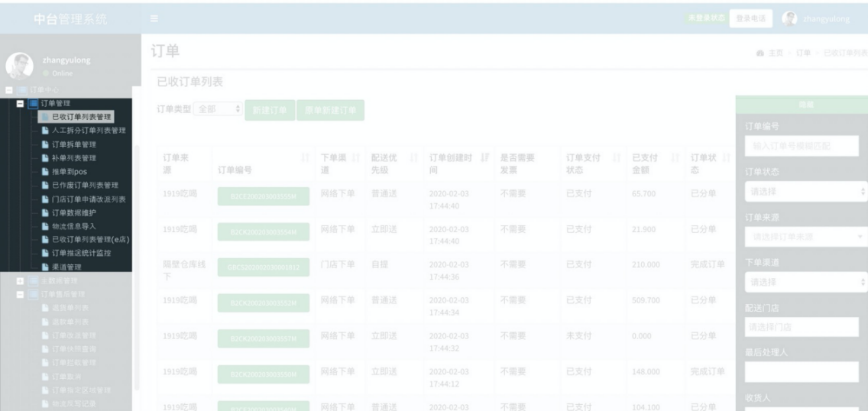Open the 订单来源 dropdown
The height and width of the screenshot is (411, 868).
click(806, 237)
